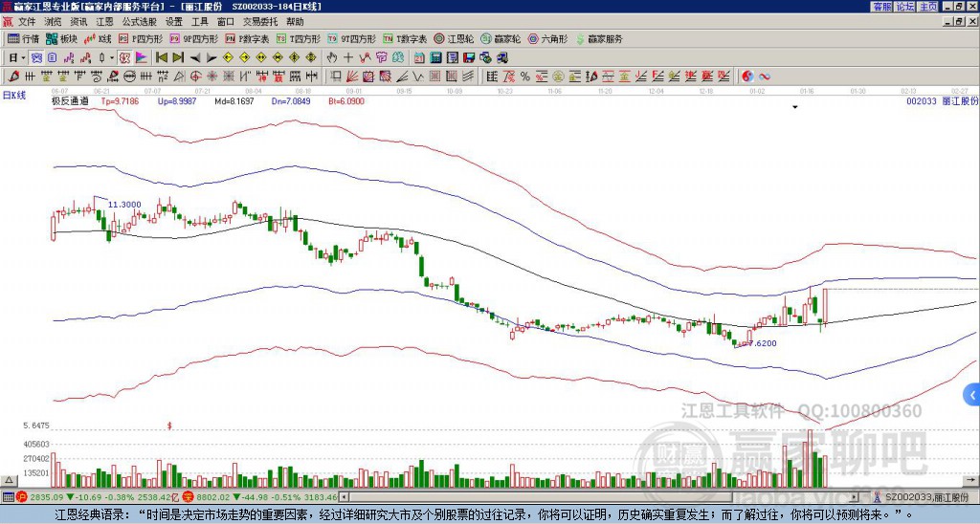
Task: Move chart left with black arrow
Action: 195,58
